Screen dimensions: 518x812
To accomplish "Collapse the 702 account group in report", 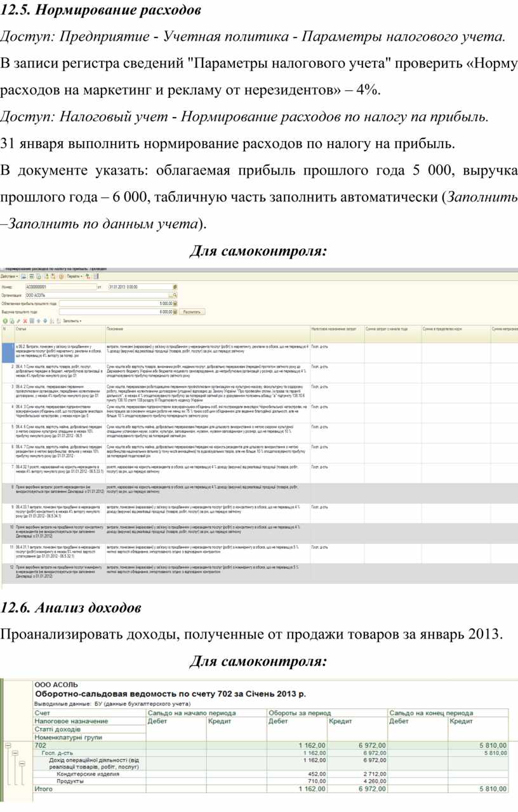I will pyautogui.click(x=8, y=745).
